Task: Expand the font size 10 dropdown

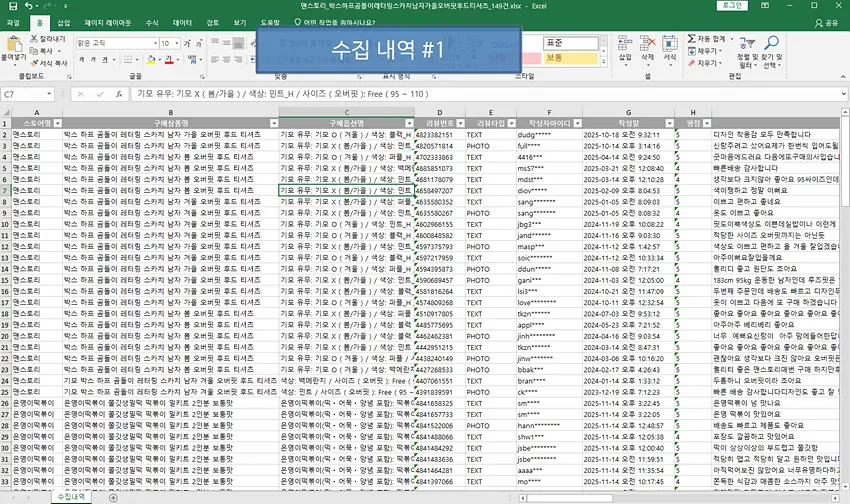Action: click(x=177, y=43)
